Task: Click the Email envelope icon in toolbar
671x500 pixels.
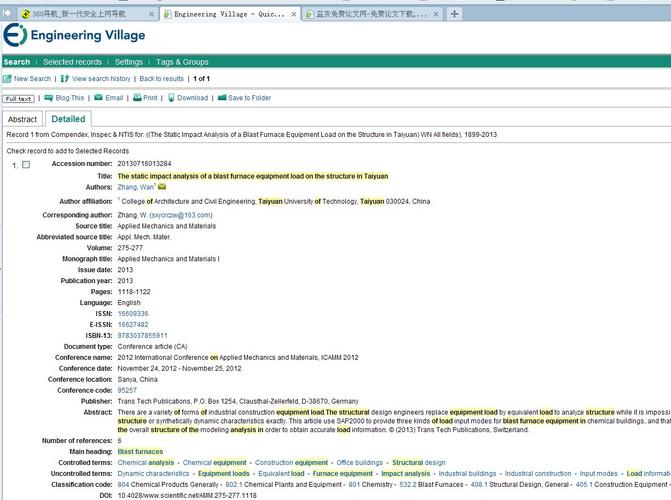Action: [x=98, y=98]
